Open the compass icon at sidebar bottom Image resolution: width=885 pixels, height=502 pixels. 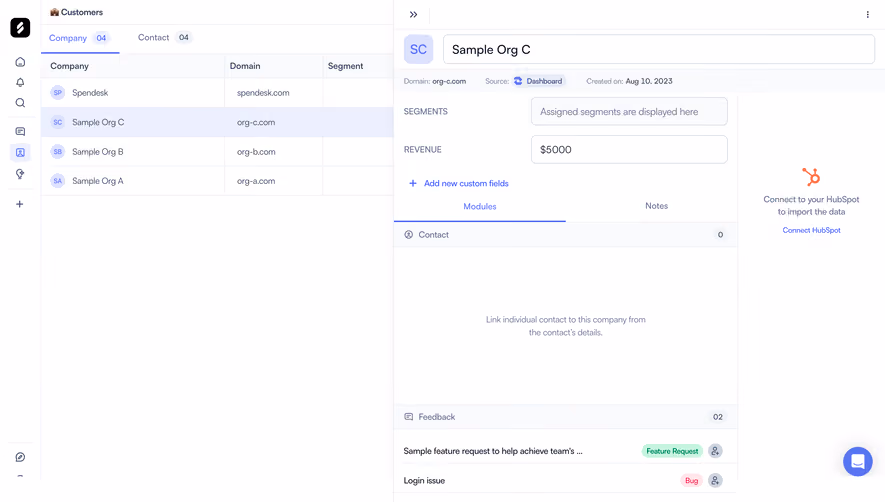tap(20, 457)
